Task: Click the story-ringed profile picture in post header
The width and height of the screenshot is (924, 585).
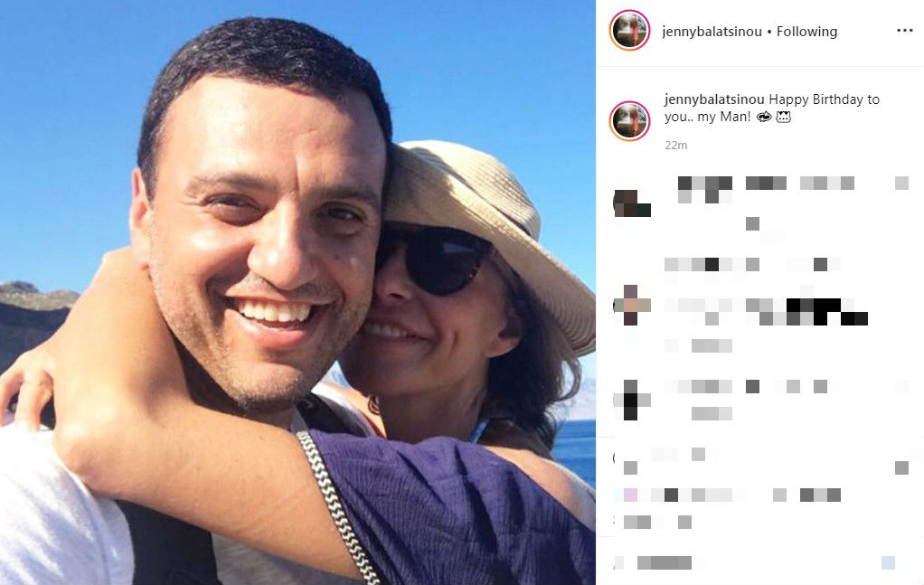Action: [629, 30]
